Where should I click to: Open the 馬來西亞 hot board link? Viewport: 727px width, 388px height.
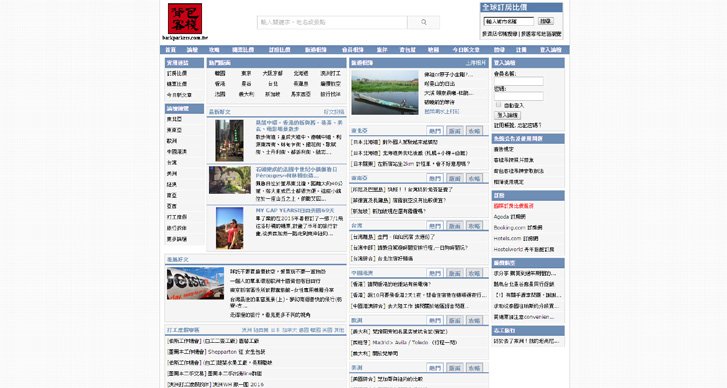(300, 94)
